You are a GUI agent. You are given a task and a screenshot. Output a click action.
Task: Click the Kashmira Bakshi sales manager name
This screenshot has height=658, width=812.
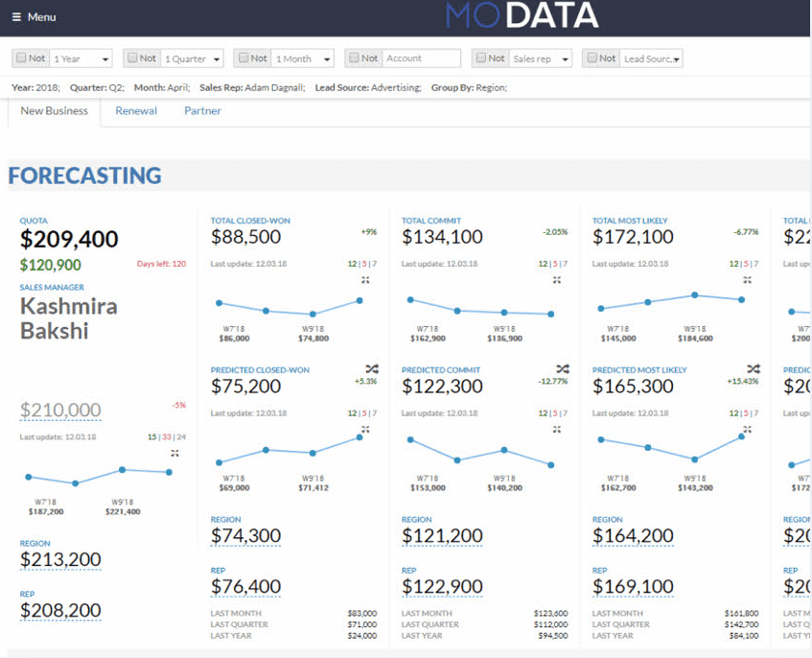[69, 318]
